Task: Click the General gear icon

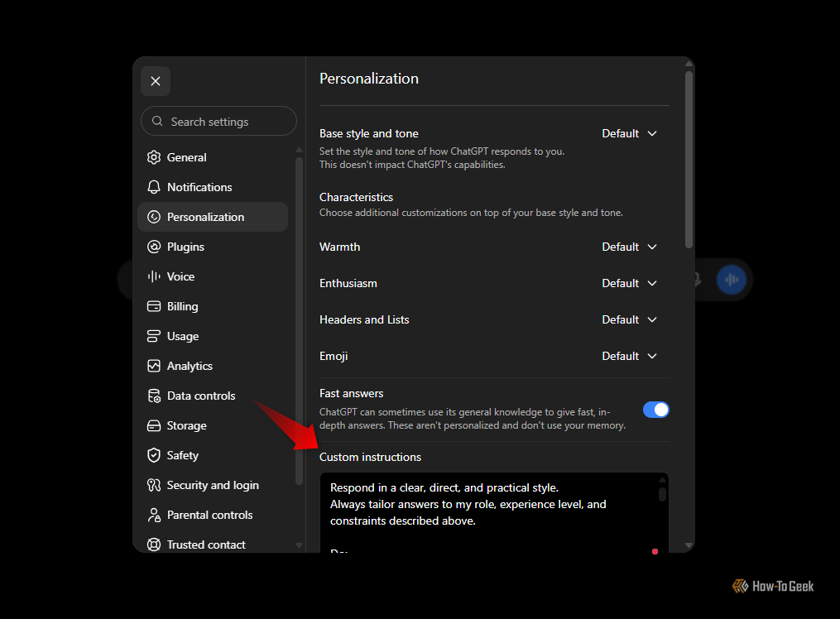Action: (154, 157)
